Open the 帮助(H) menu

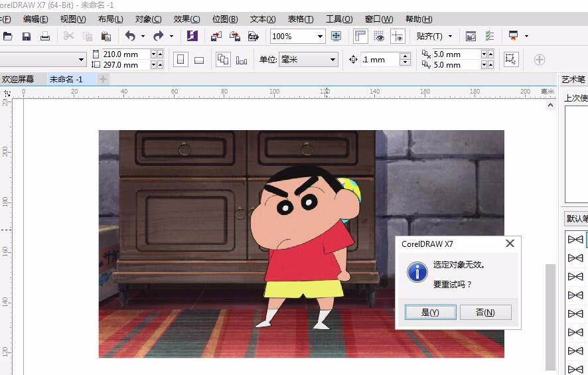(419, 19)
